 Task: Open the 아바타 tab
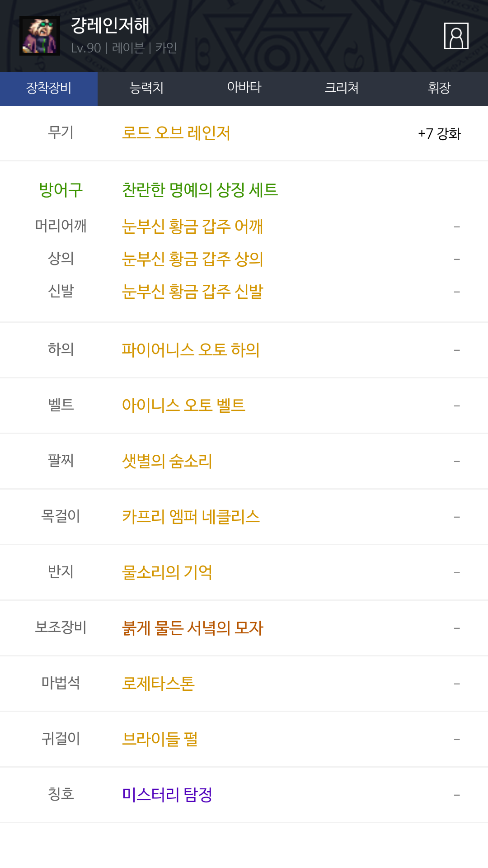coord(244,88)
